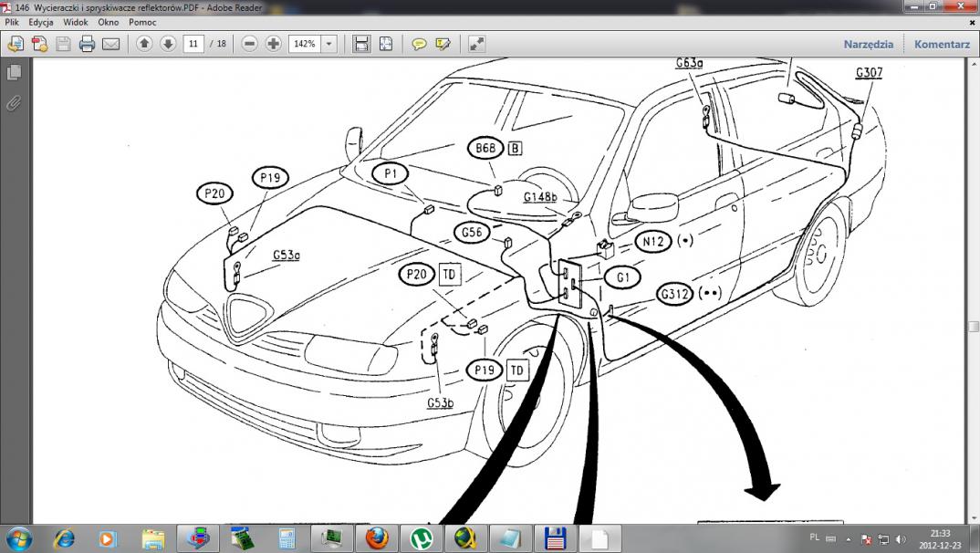The height and width of the screenshot is (553, 980).
Task: Toggle fit one full page view
Action: pos(386,44)
